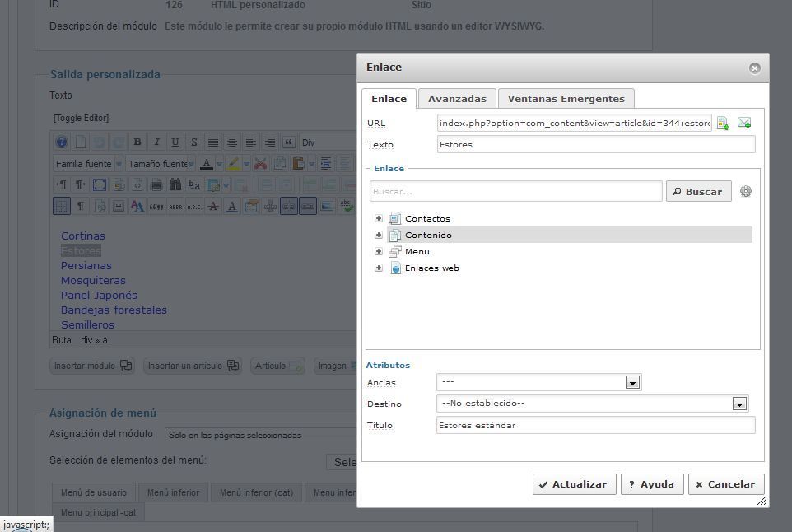Toggle bold formatting in the editor
Image resolution: width=792 pixels, height=532 pixels.
pyautogui.click(x=137, y=142)
